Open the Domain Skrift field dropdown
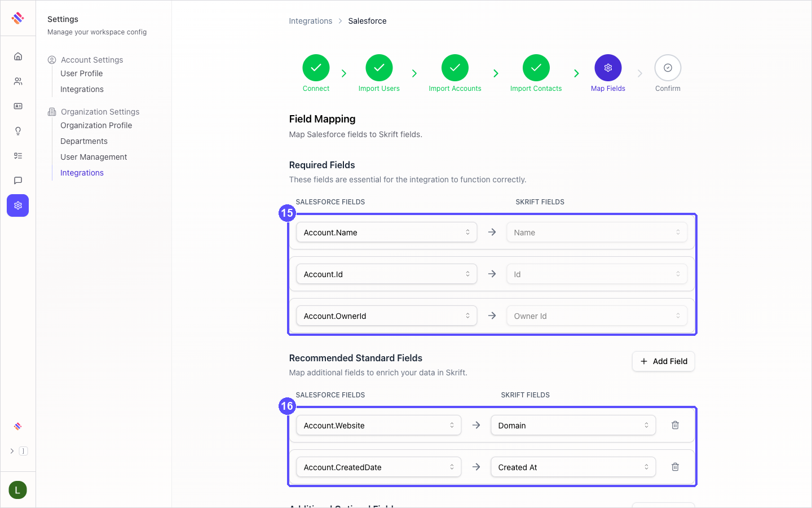 [x=573, y=425]
